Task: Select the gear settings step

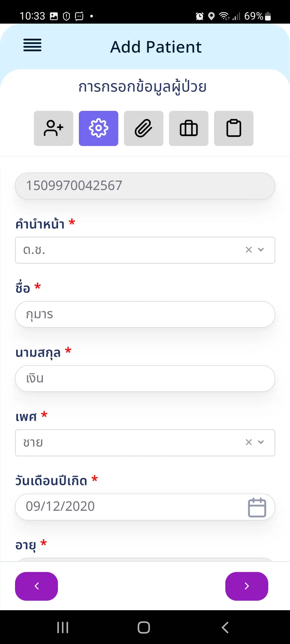Action: tap(99, 128)
